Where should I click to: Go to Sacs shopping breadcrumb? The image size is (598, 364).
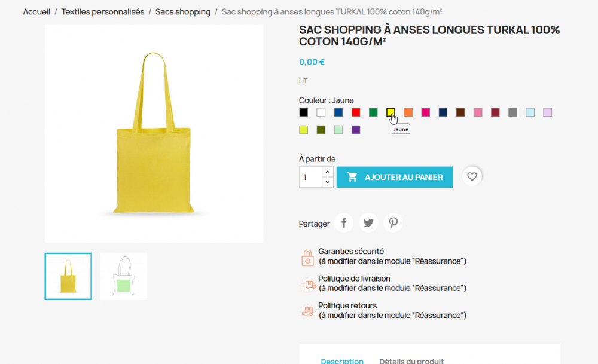[183, 12]
